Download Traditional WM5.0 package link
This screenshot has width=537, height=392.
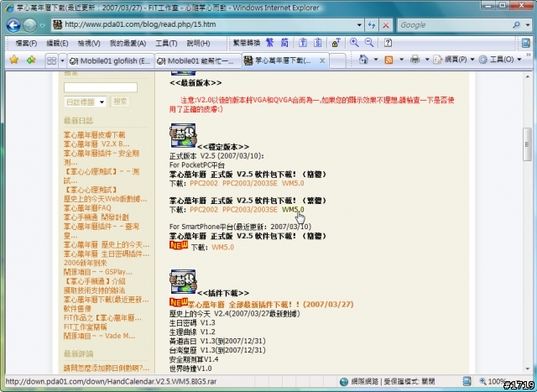click(x=293, y=209)
